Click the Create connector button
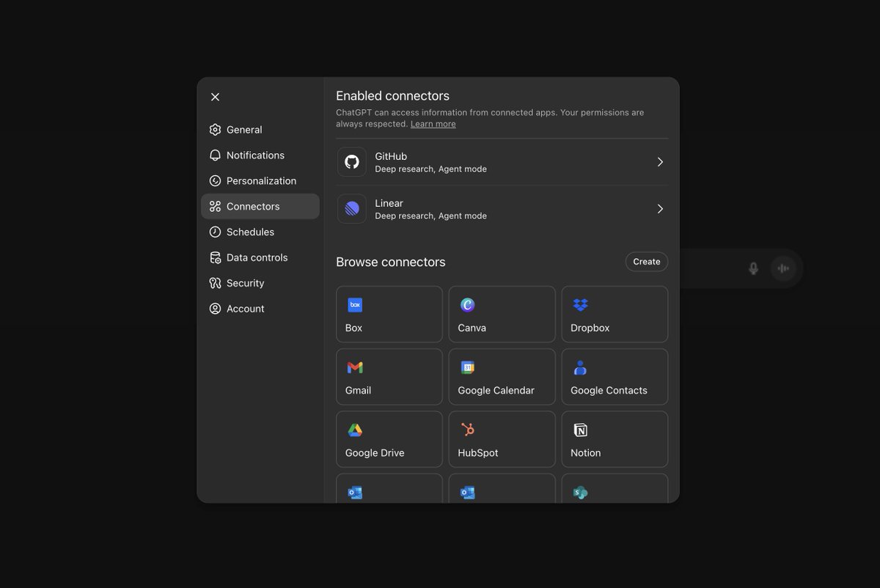This screenshot has width=880, height=588. (x=647, y=262)
